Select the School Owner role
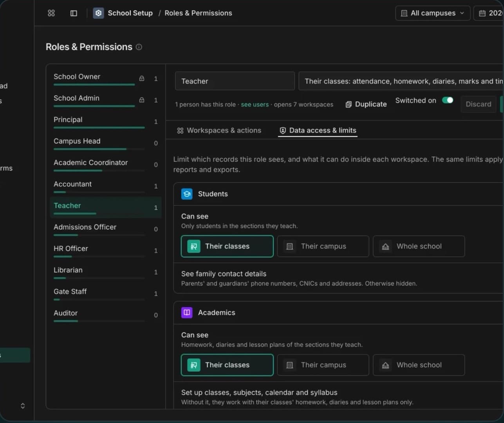Screen dimensions: 504x423 [106, 78]
